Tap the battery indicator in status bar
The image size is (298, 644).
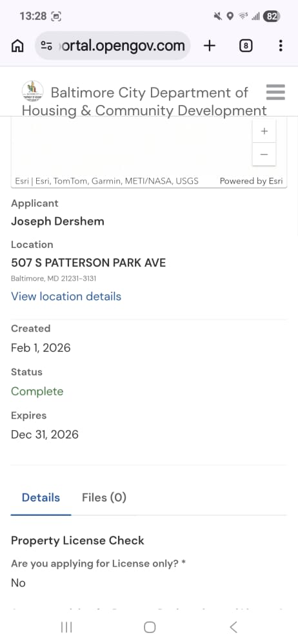click(272, 17)
